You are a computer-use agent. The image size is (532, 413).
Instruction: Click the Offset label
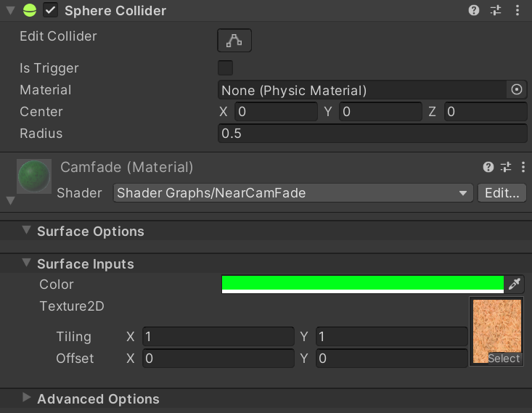click(x=75, y=359)
